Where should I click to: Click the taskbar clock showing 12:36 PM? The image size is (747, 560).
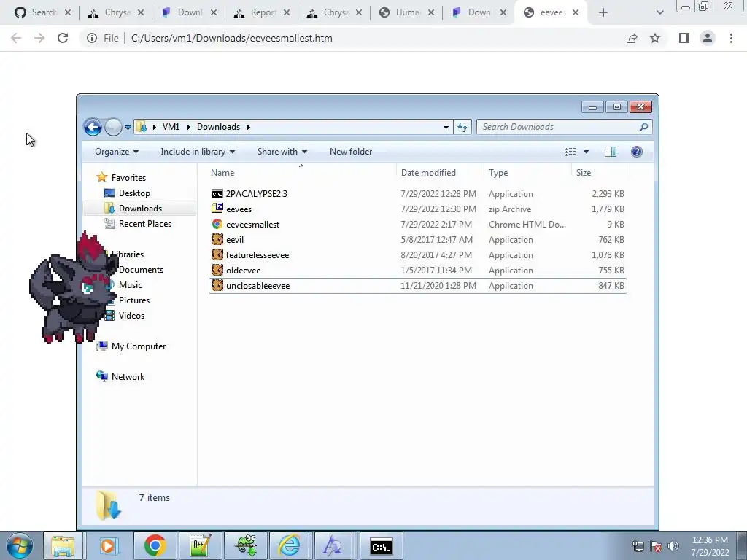click(x=710, y=546)
